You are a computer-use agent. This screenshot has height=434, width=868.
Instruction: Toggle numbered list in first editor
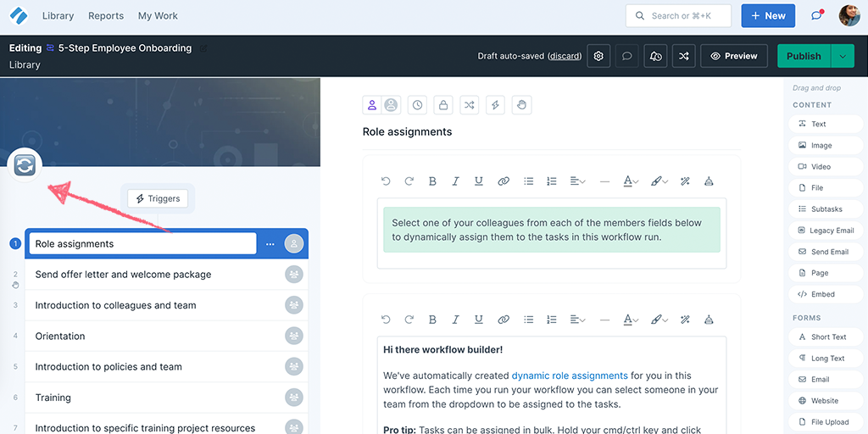[551, 181]
